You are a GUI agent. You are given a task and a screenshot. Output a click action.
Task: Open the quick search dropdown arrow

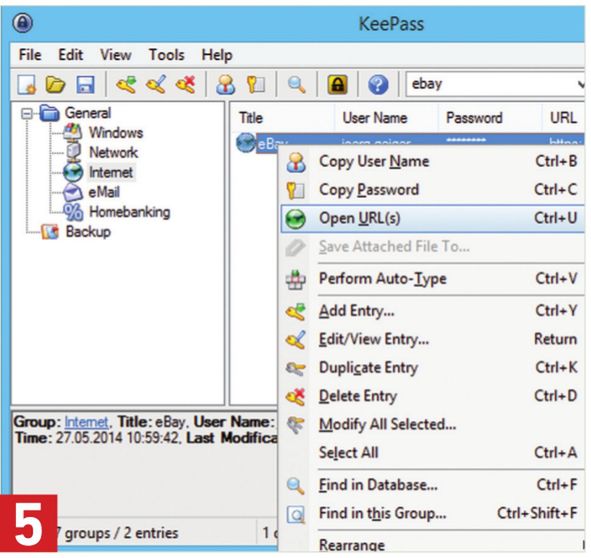click(581, 84)
